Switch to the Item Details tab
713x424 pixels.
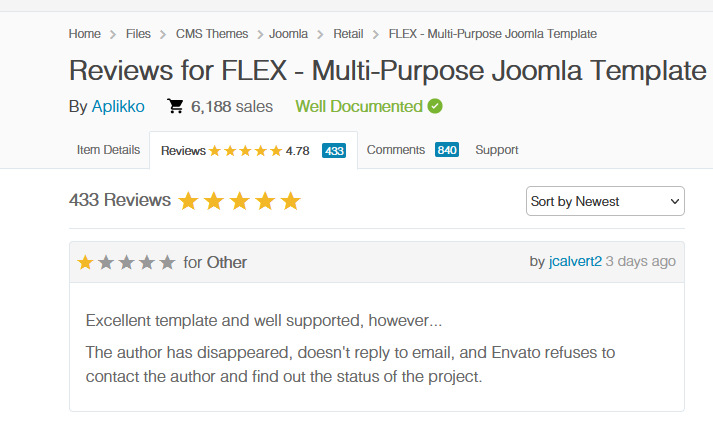(108, 150)
